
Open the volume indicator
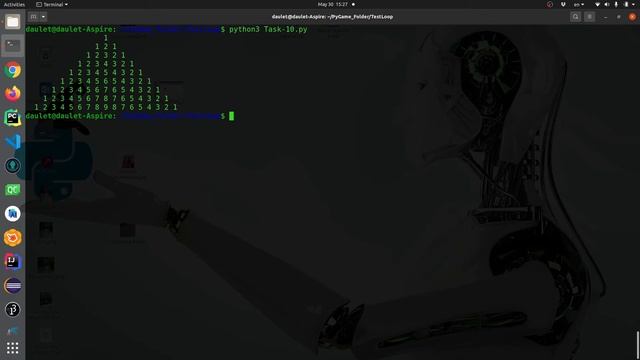607,4
